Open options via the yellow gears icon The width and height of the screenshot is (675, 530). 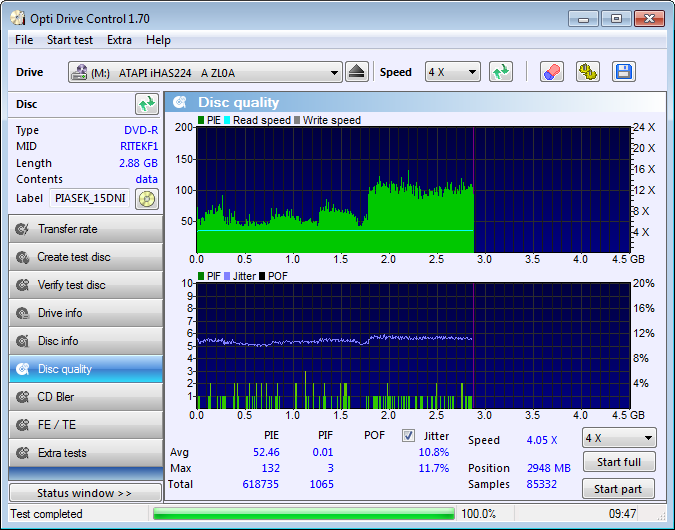click(588, 72)
